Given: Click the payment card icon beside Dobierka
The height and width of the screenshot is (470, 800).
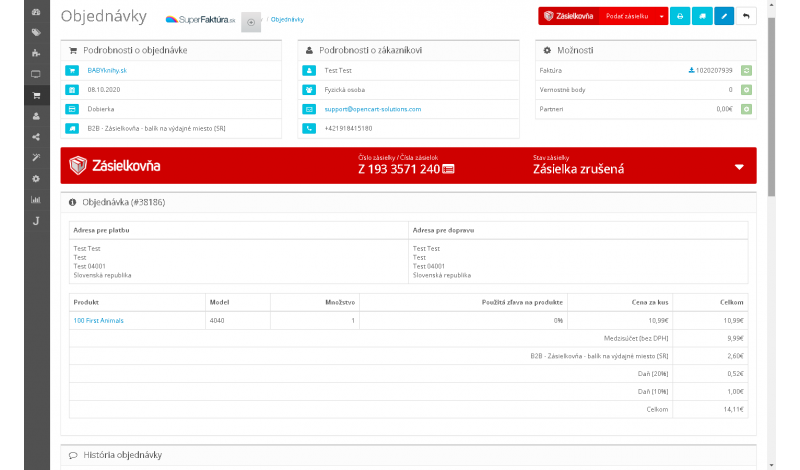Looking at the screenshot, I should tap(72, 109).
